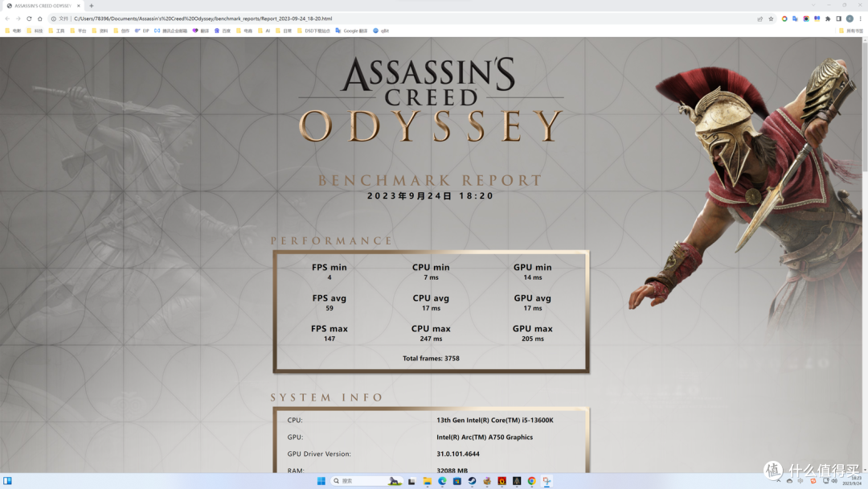Click the GPU max value 205 ms
The image size is (868, 489).
point(533,339)
